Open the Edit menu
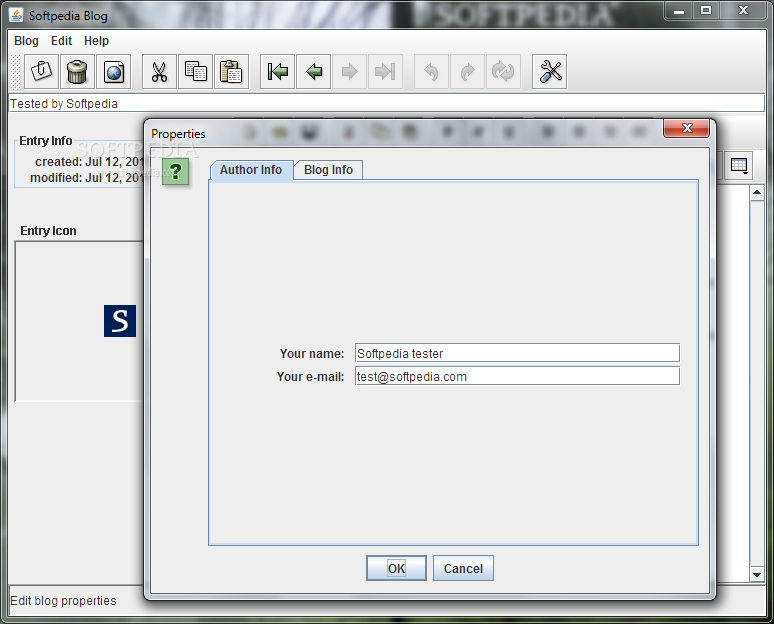The image size is (774, 624). 61,41
